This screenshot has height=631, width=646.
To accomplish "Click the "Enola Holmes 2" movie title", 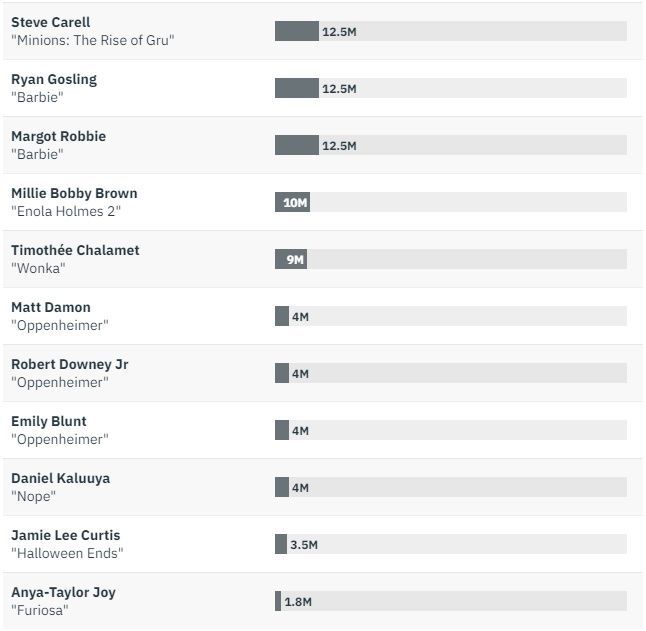I will pyautogui.click(x=65, y=211).
